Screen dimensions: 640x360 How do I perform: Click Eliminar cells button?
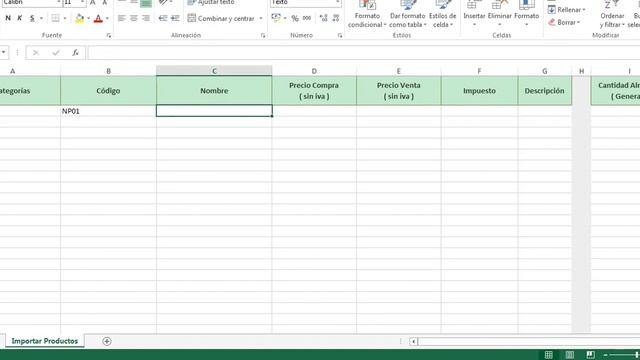coord(500,14)
